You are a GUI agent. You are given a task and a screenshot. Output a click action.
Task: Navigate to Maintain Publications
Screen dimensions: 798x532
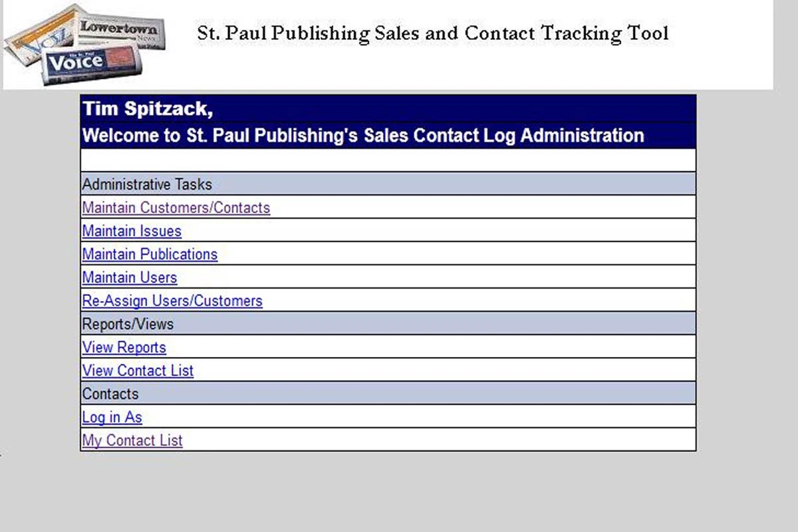coord(149,254)
